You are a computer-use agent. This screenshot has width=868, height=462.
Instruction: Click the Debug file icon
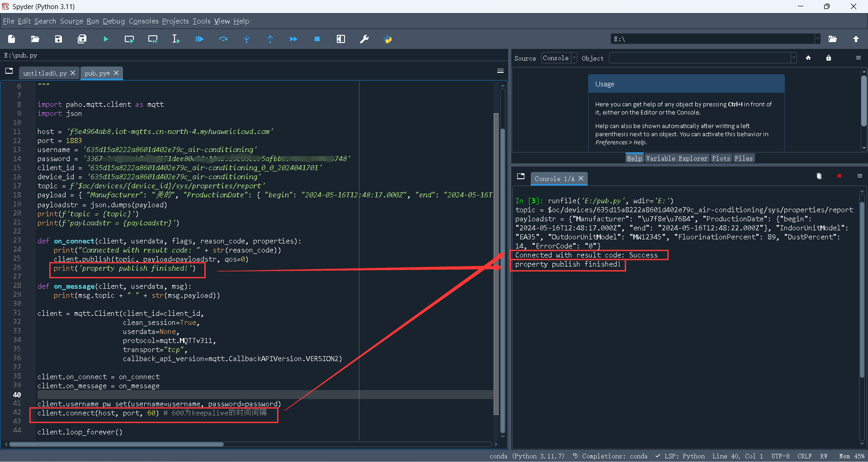click(199, 39)
